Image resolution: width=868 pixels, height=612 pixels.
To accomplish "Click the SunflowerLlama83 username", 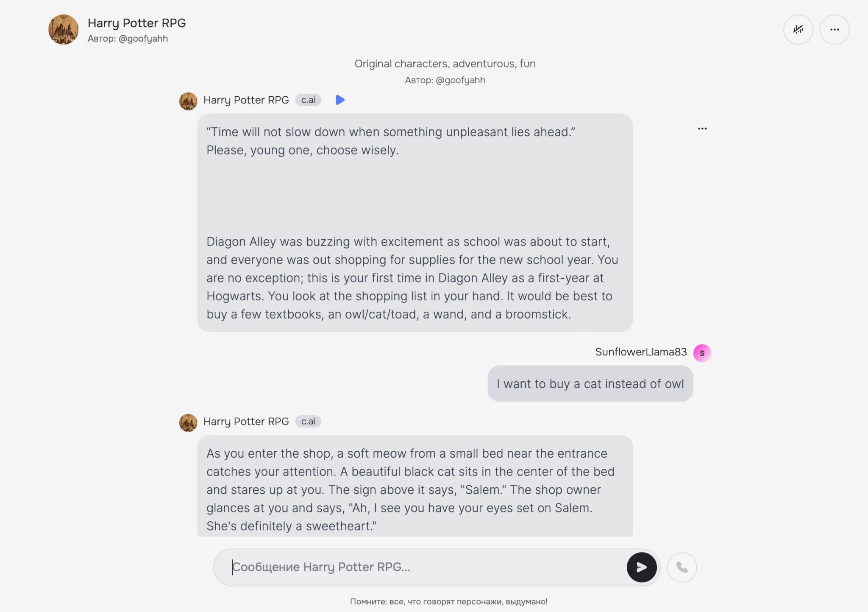I will tap(640, 352).
